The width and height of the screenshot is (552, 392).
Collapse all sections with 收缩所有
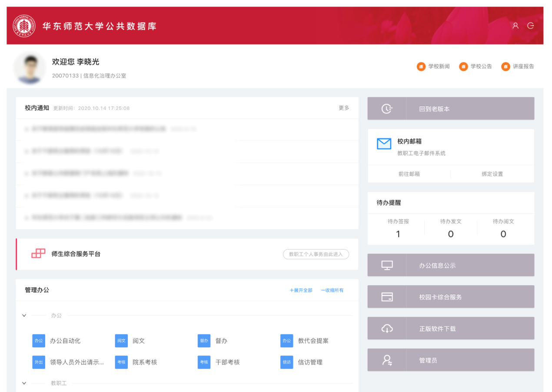click(x=332, y=290)
